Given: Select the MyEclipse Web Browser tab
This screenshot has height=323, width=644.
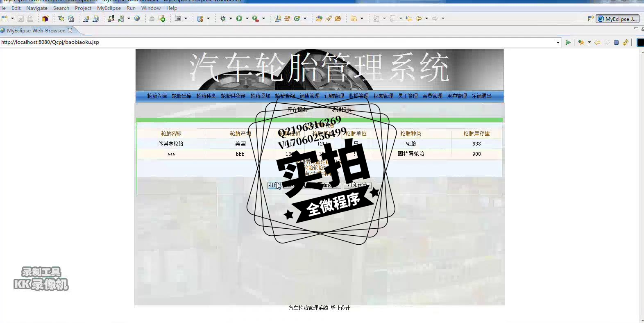Looking at the screenshot, I should pyautogui.click(x=36, y=30).
